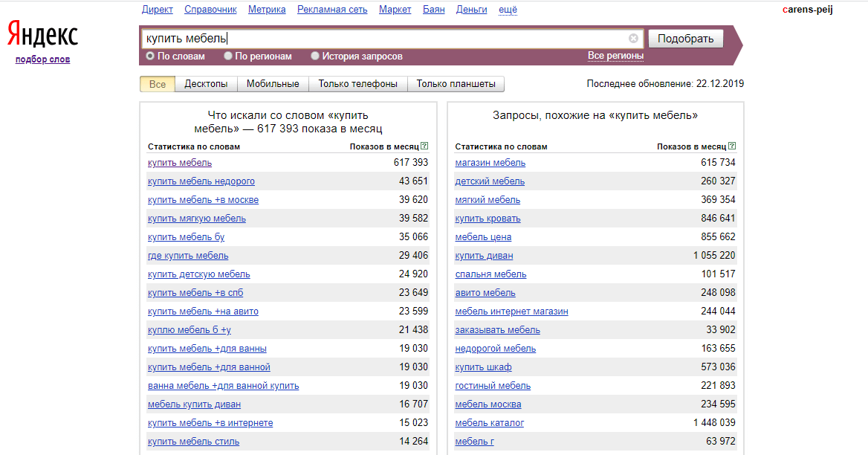Screen dimensions: 868x455
Task: Open 'купить мягкую мебель' query link
Action: [x=196, y=219]
